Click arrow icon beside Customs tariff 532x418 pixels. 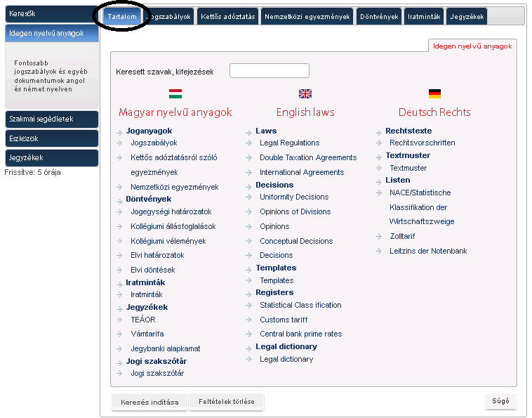pos(249,320)
